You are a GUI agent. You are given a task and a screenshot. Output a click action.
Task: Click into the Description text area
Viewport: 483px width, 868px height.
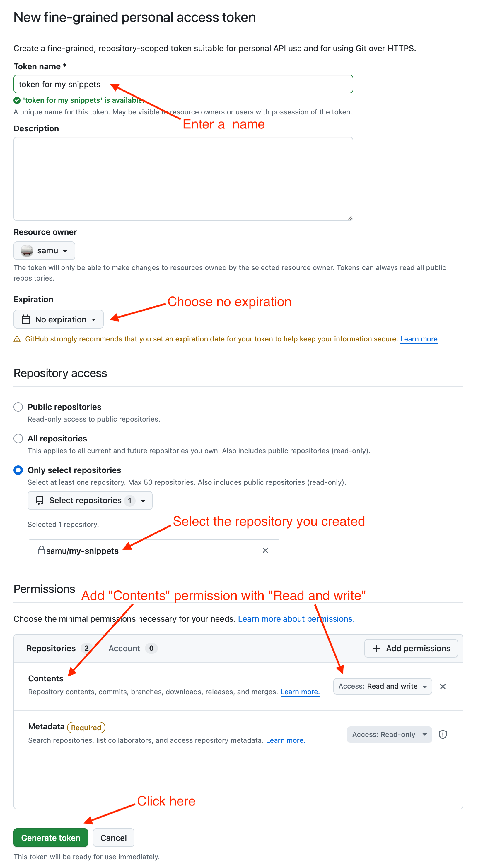183,178
